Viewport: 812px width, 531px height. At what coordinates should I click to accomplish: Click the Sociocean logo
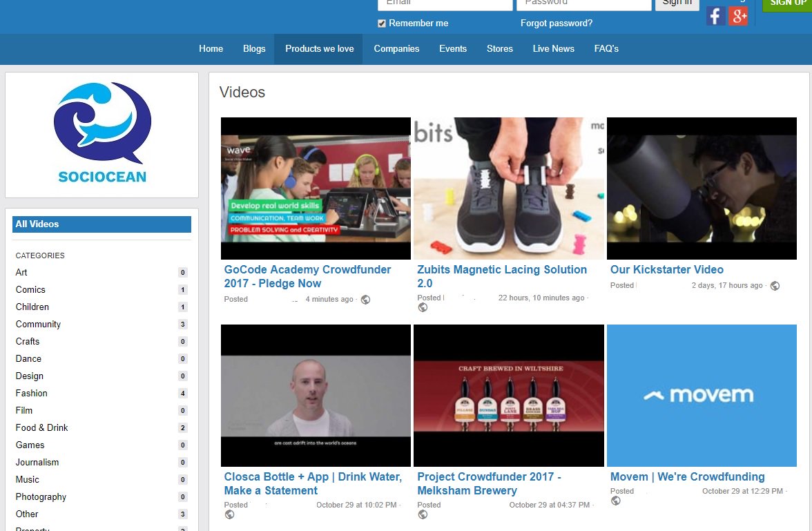[x=102, y=133]
